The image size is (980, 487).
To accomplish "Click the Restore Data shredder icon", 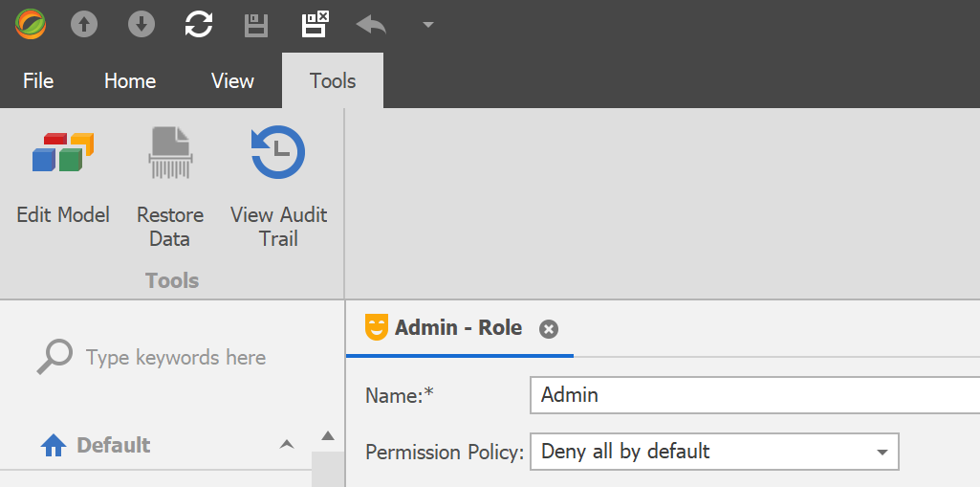I will [170, 187].
